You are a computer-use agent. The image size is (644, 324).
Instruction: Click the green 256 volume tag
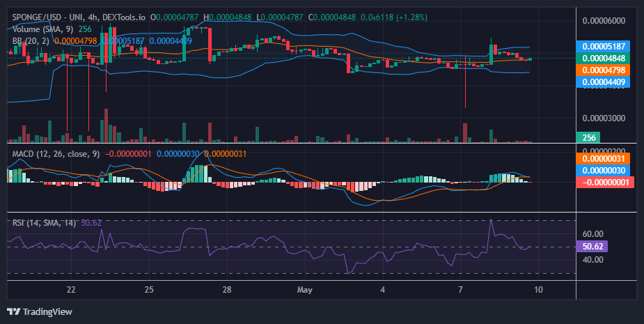588,138
